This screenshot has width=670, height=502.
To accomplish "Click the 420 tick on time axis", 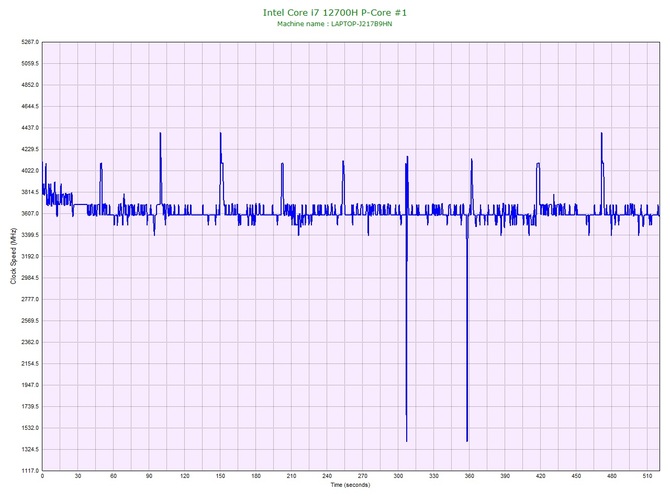I will [541, 476].
